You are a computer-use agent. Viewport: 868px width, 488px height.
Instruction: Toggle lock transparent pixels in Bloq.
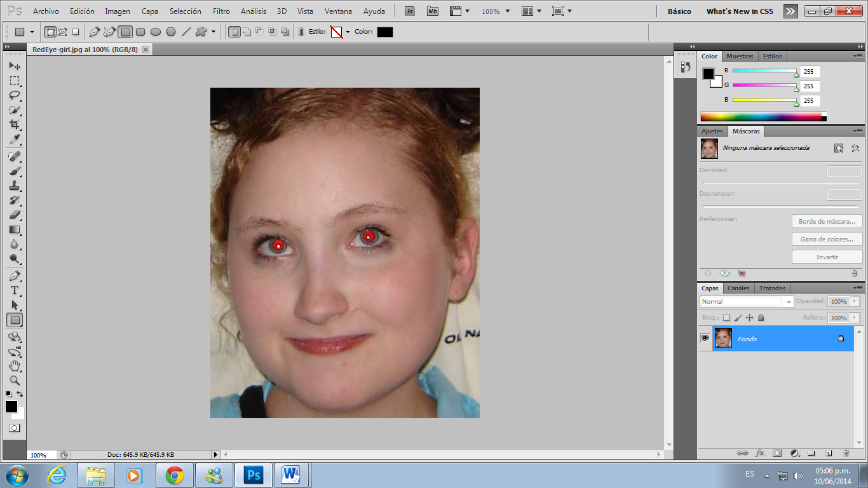pos(727,318)
